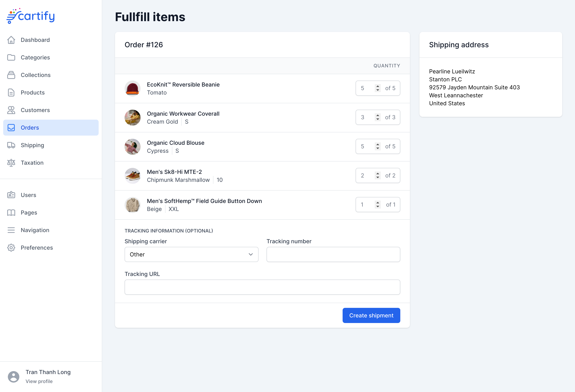Click the Preferences gear icon
The height and width of the screenshot is (392, 575).
point(11,247)
